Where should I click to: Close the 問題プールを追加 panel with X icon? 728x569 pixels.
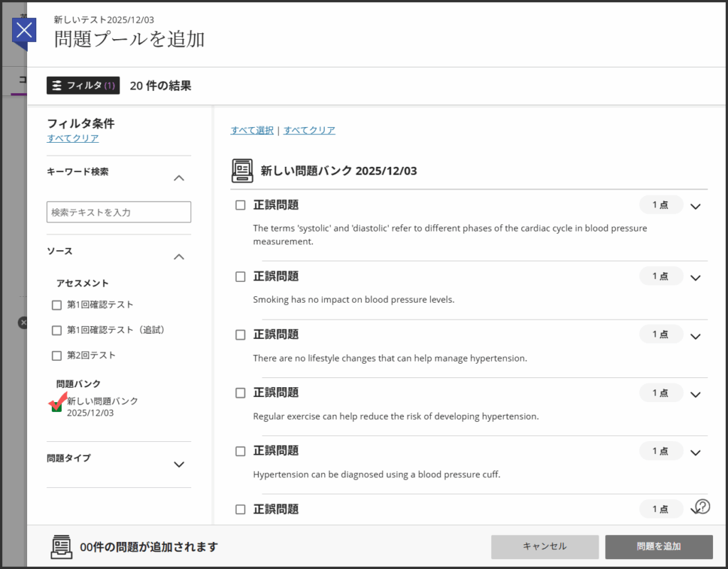(x=25, y=30)
